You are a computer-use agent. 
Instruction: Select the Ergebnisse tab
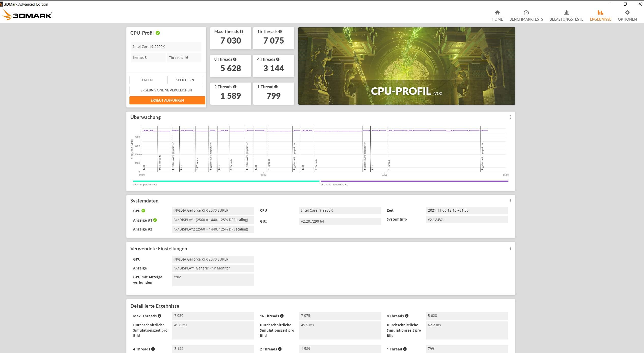point(600,16)
